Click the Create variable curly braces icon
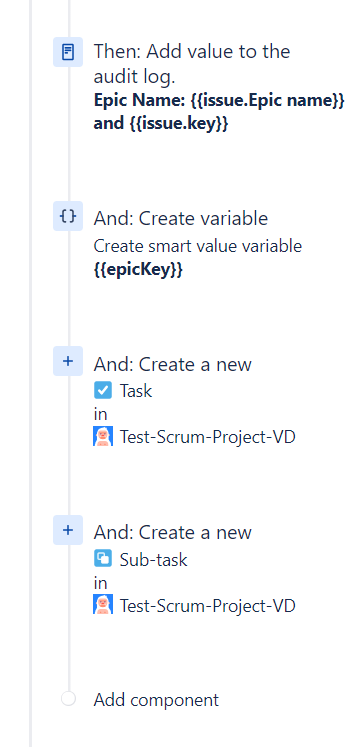Viewport: 363px width, 747px height. [x=68, y=216]
